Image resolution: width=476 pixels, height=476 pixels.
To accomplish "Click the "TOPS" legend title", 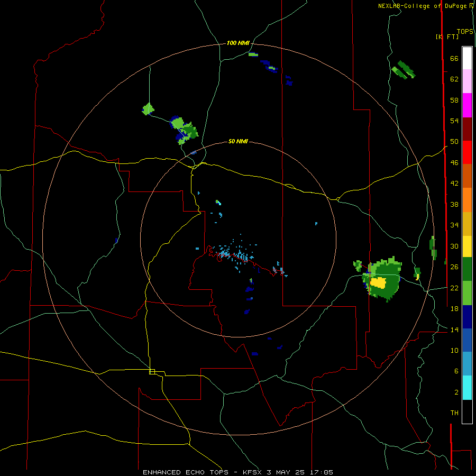I will tap(465, 31).
